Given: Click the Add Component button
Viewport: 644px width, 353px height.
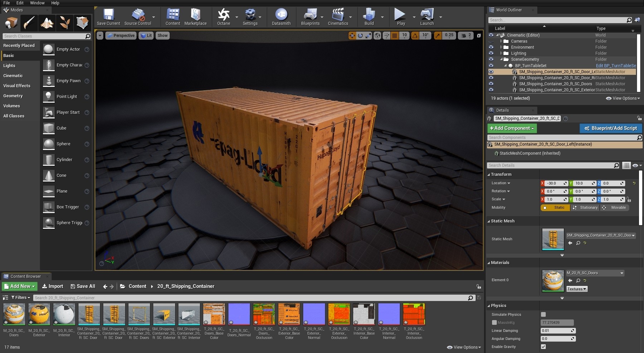Looking at the screenshot, I should pos(512,128).
